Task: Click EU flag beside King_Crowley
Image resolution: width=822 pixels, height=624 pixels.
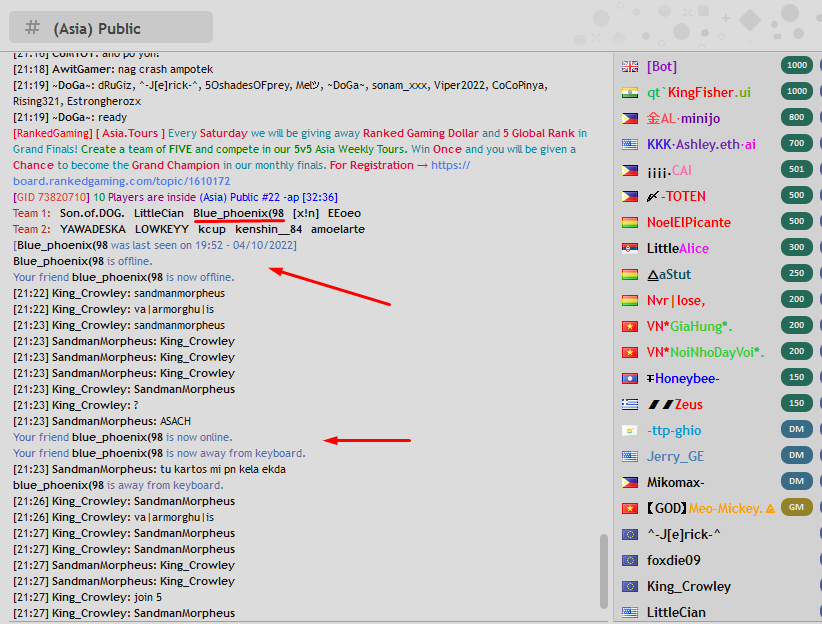Action: click(630, 586)
